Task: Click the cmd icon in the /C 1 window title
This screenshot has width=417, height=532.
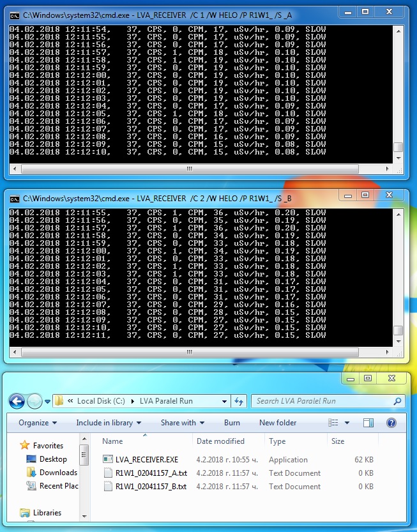Action: (x=14, y=15)
